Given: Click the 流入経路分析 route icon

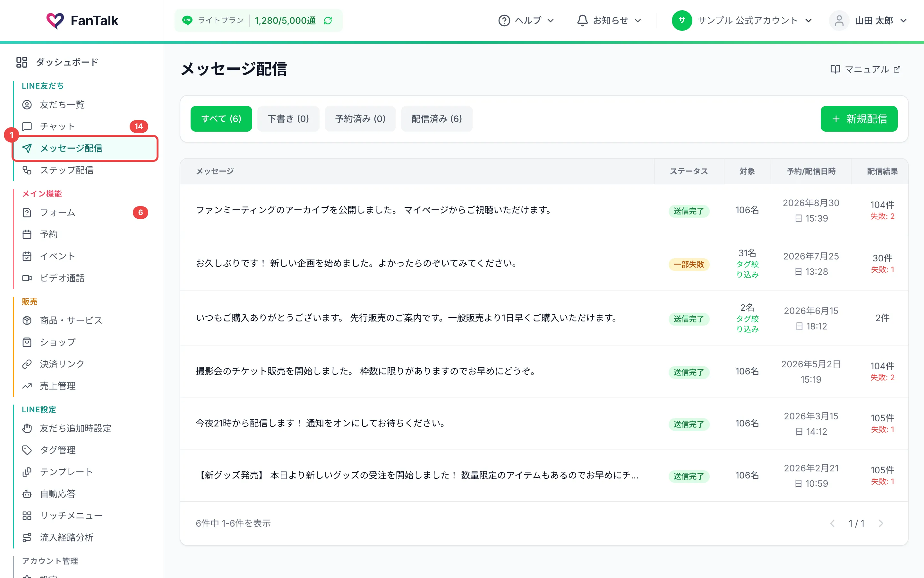Looking at the screenshot, I should 27,537.
